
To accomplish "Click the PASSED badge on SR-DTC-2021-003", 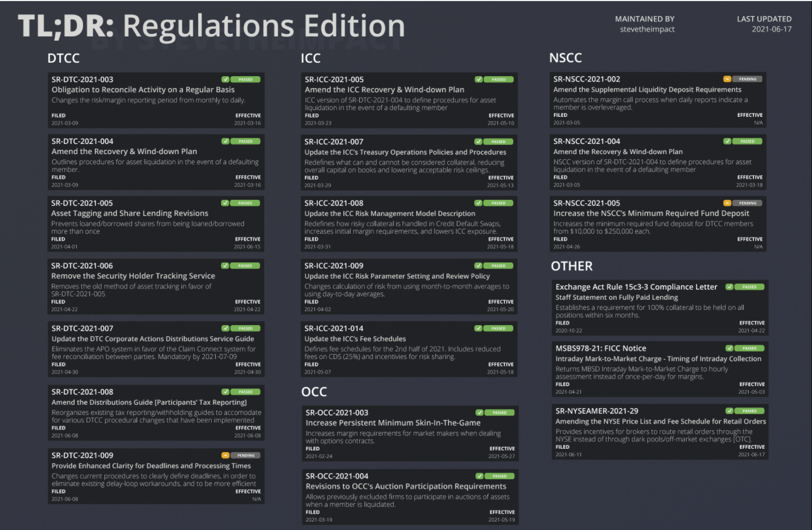I will point(246,80).
